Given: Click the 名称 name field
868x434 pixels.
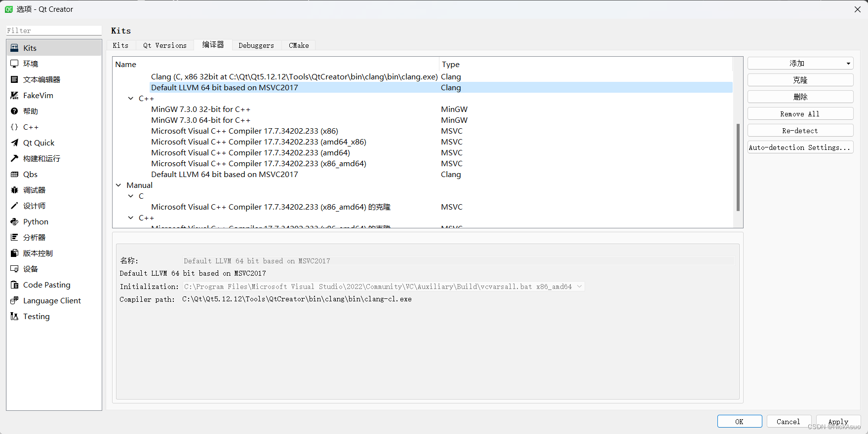Looking at the screenshot, I should [459, 261].
